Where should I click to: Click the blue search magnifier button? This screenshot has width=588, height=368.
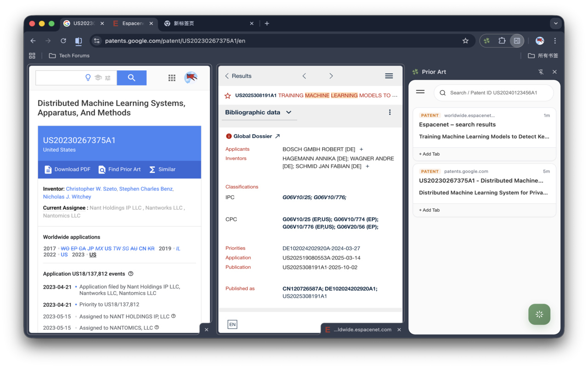tap(132, 78)
